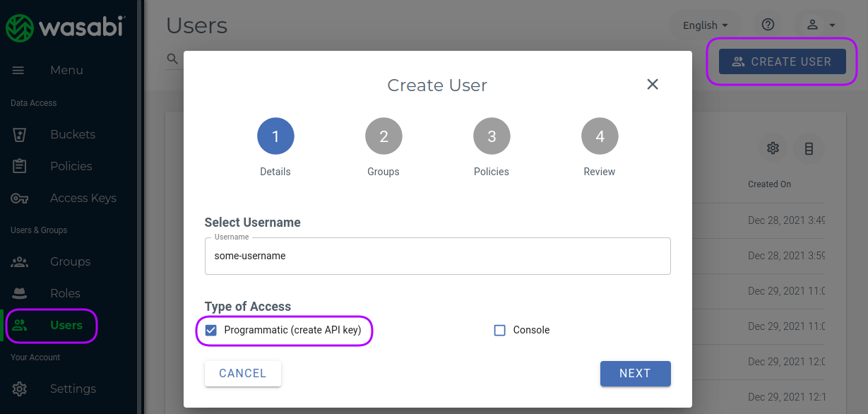Click the Username input field

437,256
